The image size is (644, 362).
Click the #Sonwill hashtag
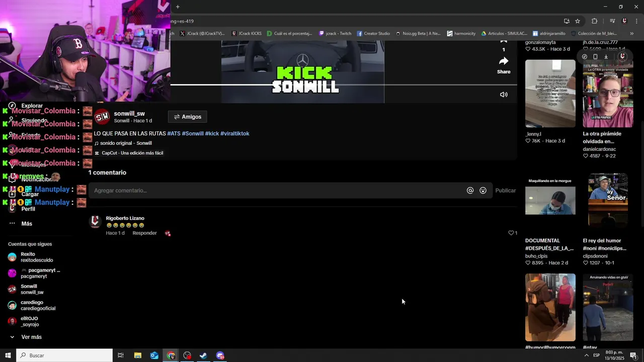click(x=193, y=134)
